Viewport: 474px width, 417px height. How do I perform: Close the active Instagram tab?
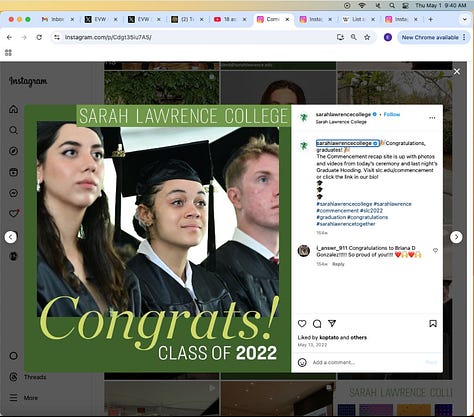click(x=287, y=19)
